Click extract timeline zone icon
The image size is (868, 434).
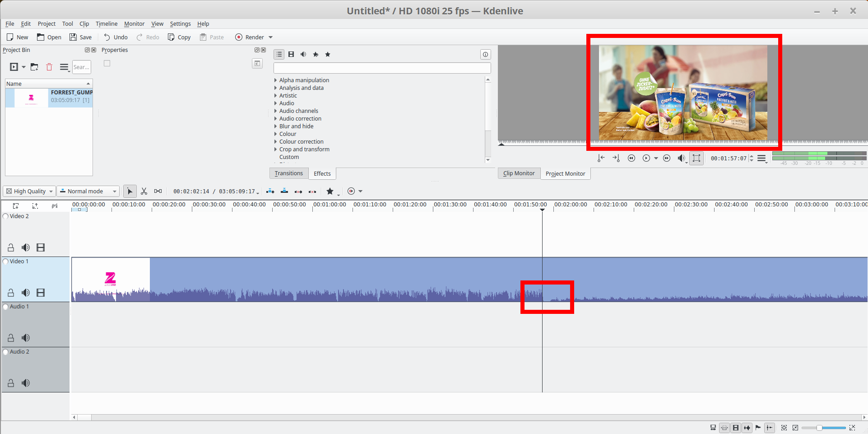click(298, 191)
